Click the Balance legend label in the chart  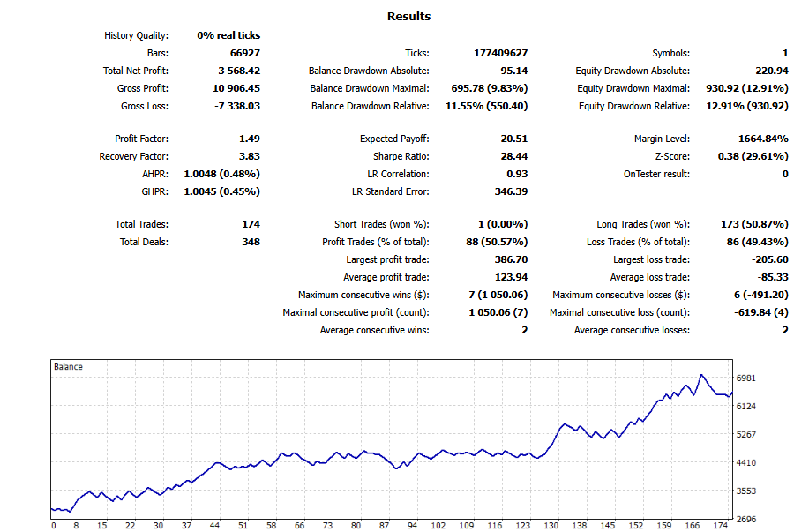[x=68, y=366]
